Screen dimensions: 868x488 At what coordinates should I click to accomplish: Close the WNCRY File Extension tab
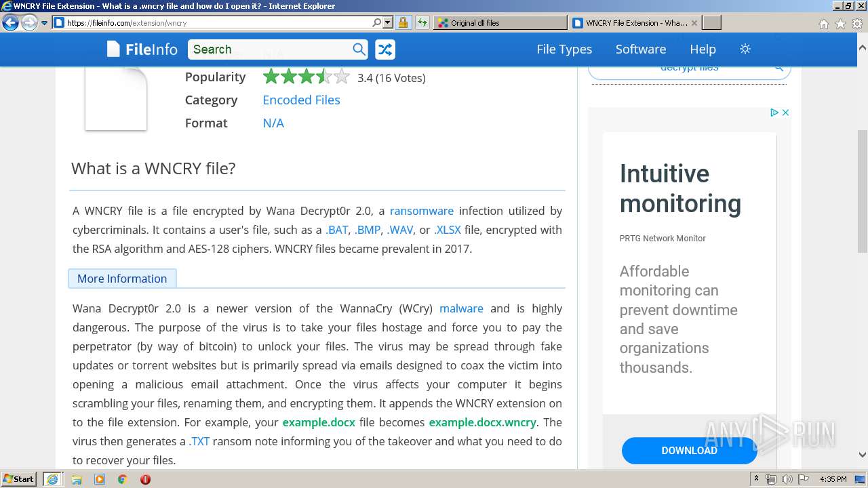click(x=694, y=23)
